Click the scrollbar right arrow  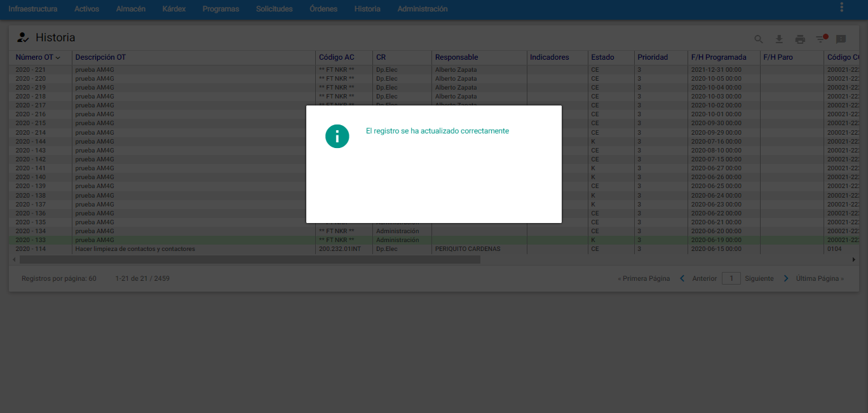click(854, 259)
